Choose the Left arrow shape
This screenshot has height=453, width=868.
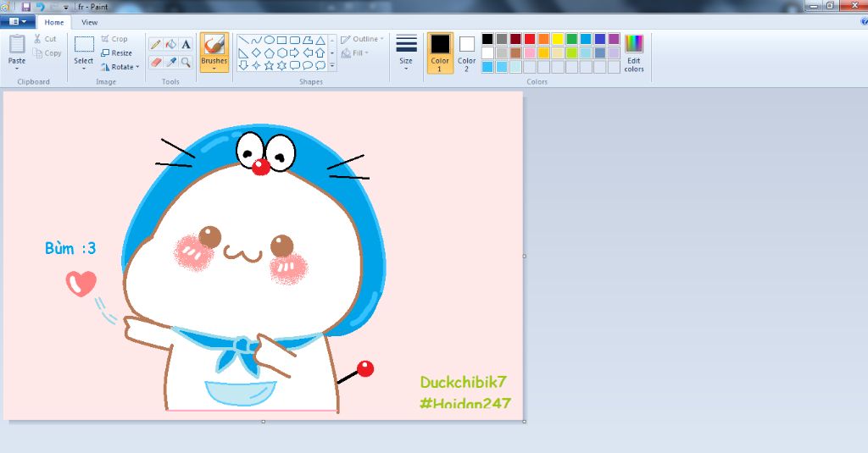(307, 52)
